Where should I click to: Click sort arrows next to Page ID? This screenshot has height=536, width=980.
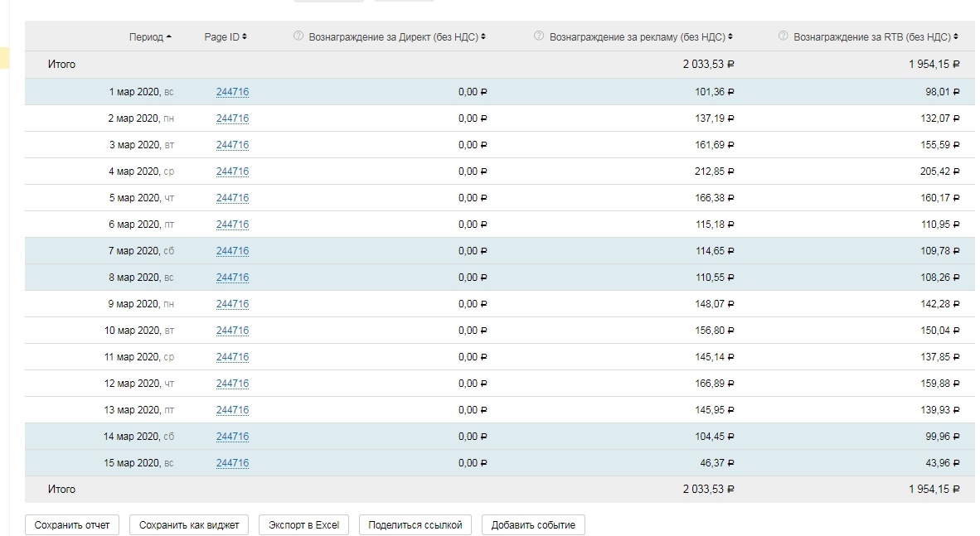(245, 36)
